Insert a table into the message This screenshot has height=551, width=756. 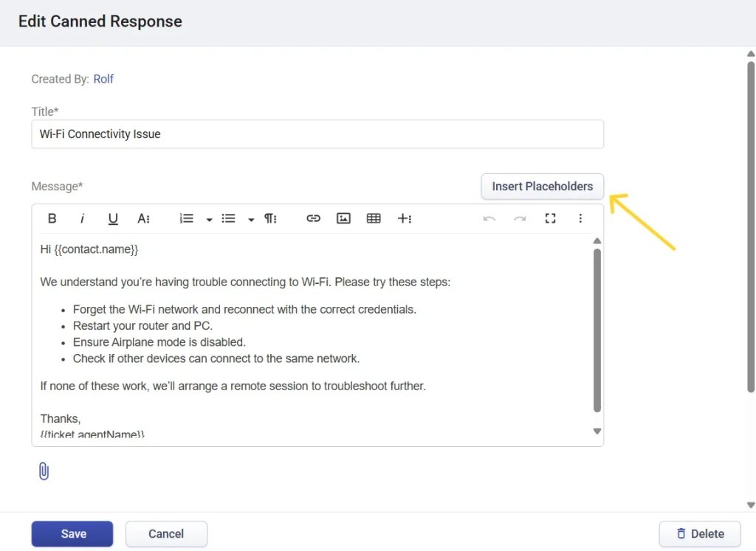click(x=374, y=218)
